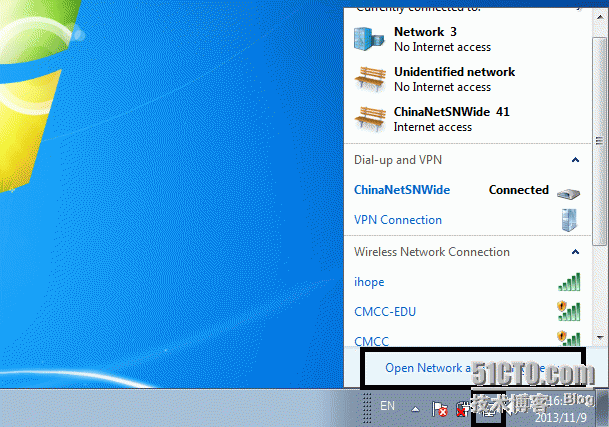Screen dimensions: 609x427
Task: Click the ihope signal strength bars
Action: pyautogui.click(x=568, y=282)
